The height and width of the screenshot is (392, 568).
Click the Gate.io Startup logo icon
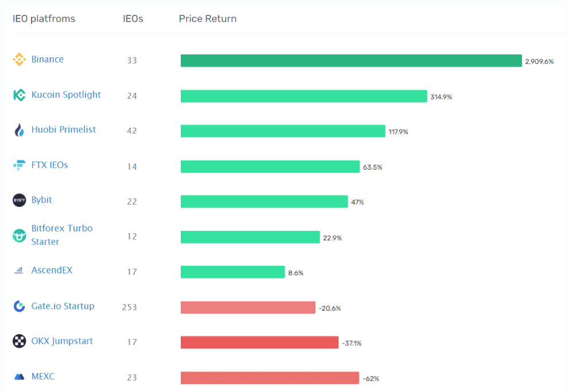[x=19, y=306]
